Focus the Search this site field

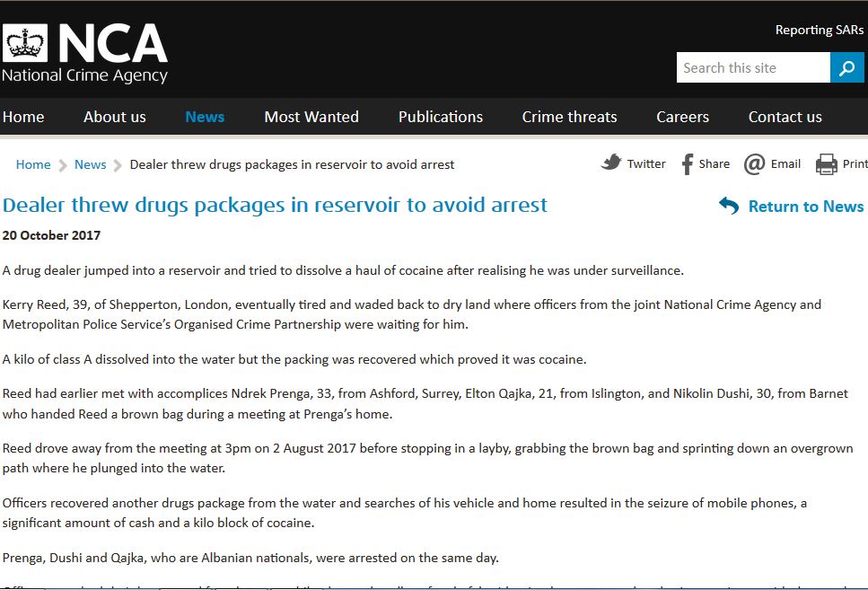(x=753, y=67)
